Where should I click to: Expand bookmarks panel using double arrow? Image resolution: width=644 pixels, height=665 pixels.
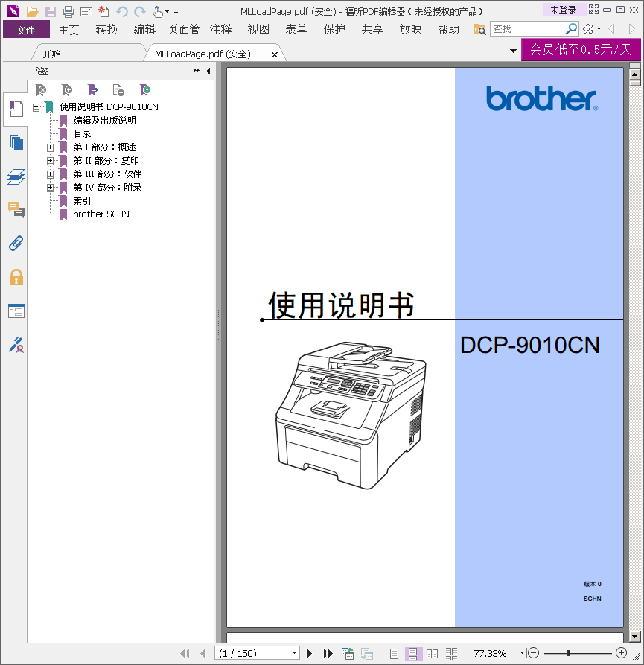pos(197,71)
